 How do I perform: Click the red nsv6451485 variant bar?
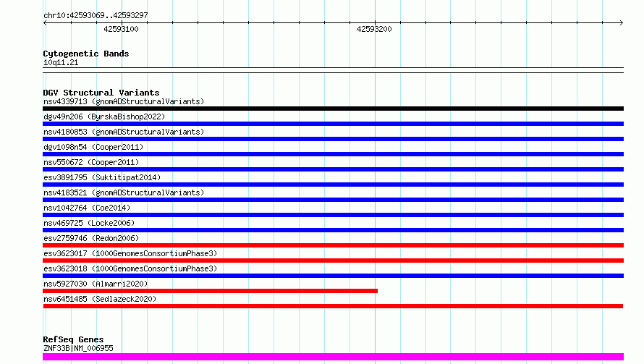(x=333, y=306)
